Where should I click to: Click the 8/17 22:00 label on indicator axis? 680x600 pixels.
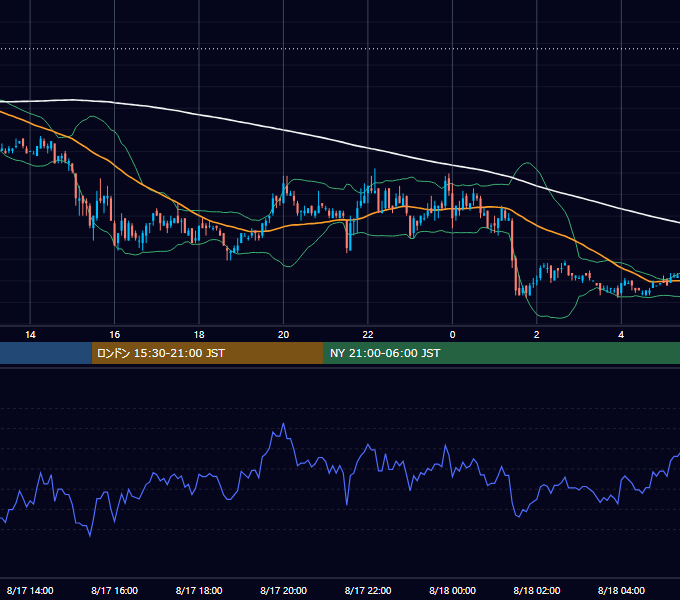click(368, 590)
